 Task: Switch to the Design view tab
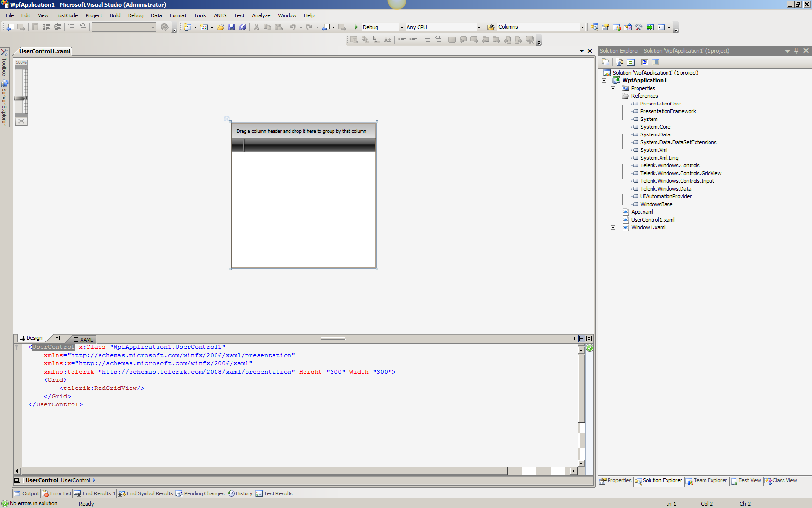(31, 338)
